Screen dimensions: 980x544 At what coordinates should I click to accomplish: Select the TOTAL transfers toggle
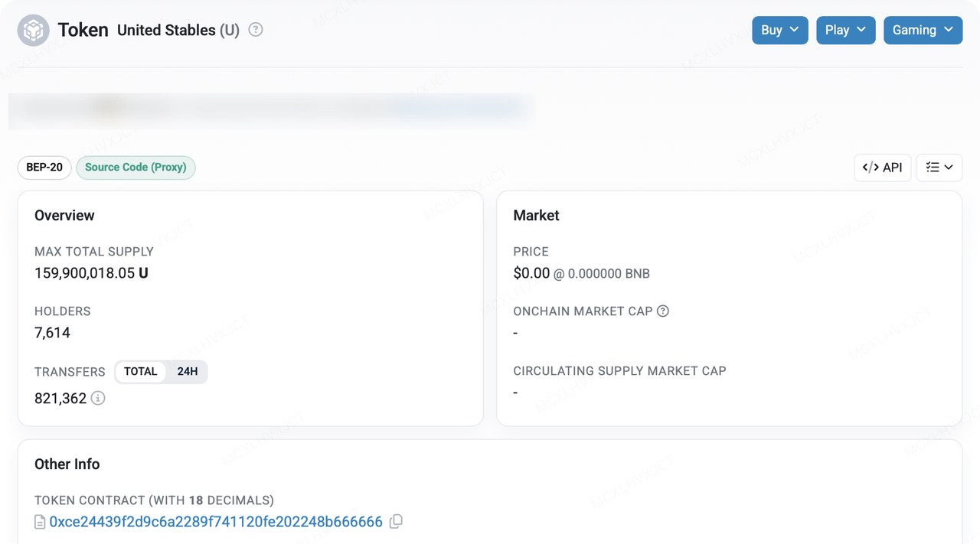pos(140,372)
